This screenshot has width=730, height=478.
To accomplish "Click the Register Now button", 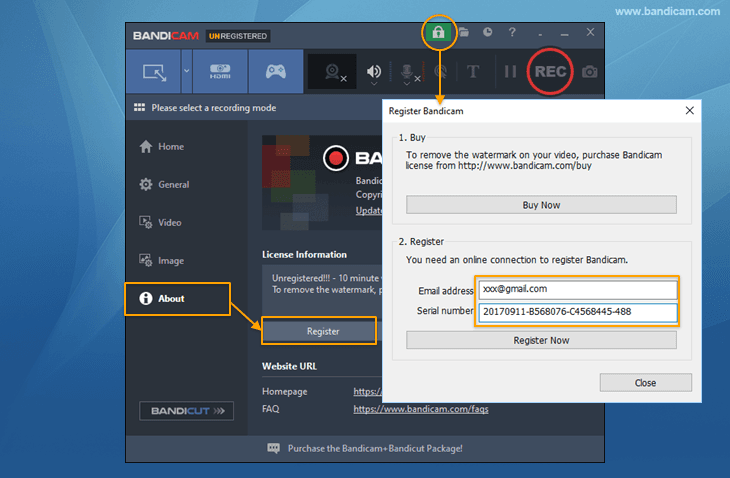I will 541,340.
